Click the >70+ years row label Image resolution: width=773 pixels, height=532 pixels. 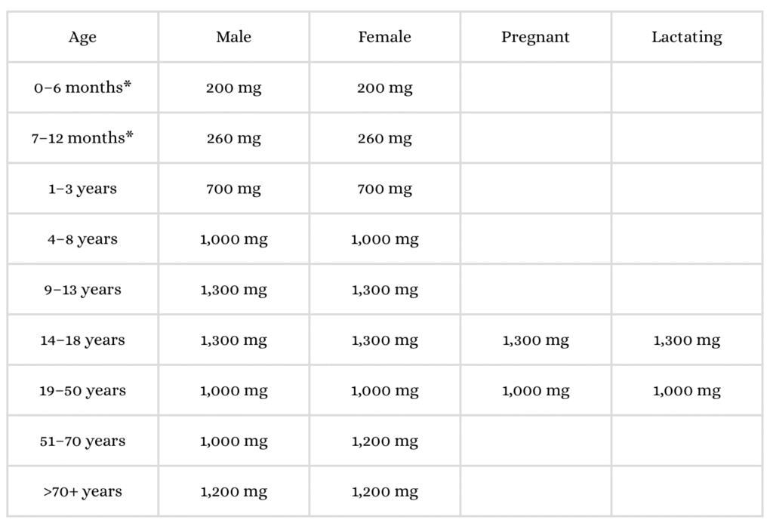(x=82, y=492)
